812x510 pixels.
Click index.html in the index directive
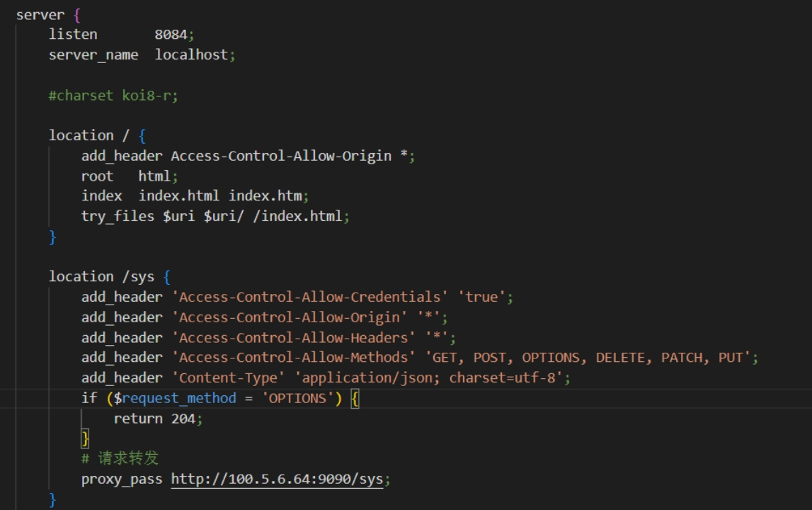click(x=178, y=196)
